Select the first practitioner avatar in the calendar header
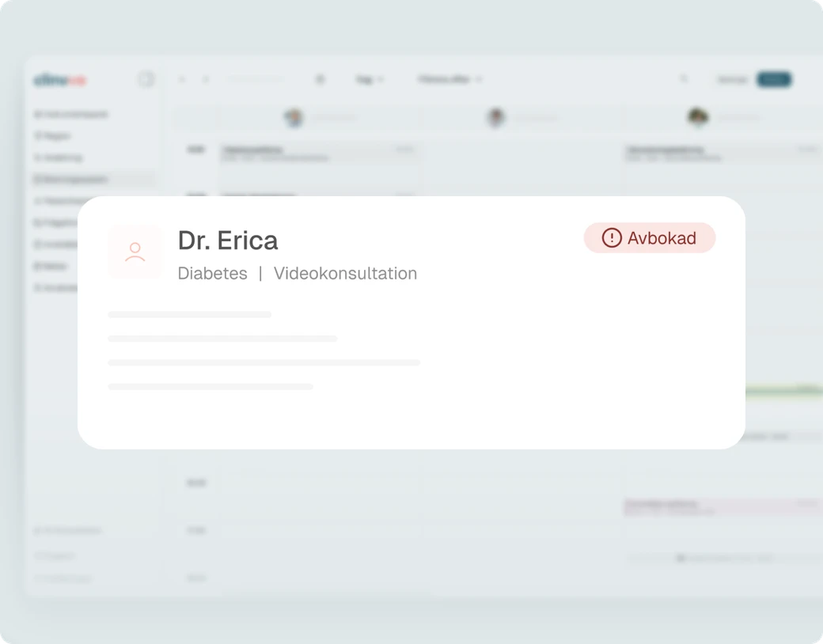Viewport: 823px width, 644px height. [294, 117]
